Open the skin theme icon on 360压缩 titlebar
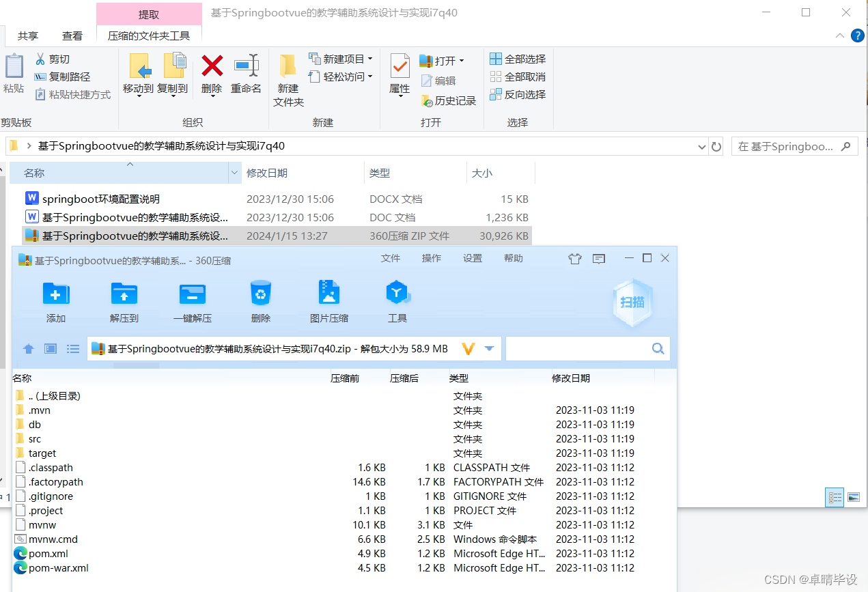 pyautogui.click(x=574, y=259)
